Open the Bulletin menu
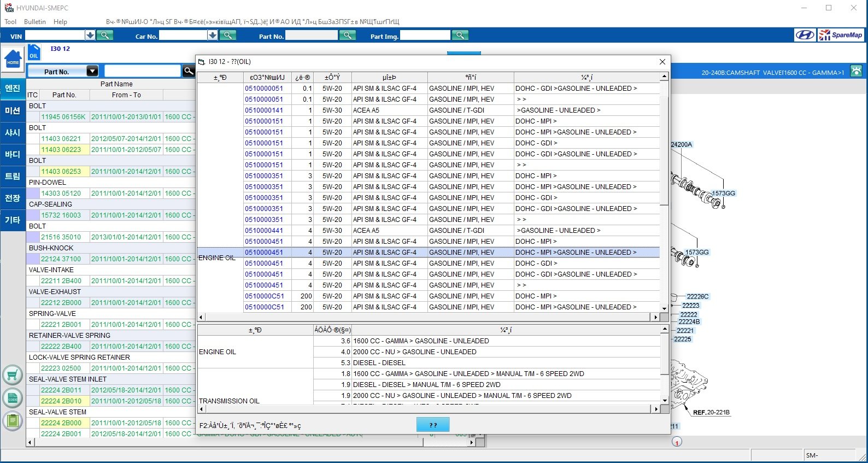 35,22
